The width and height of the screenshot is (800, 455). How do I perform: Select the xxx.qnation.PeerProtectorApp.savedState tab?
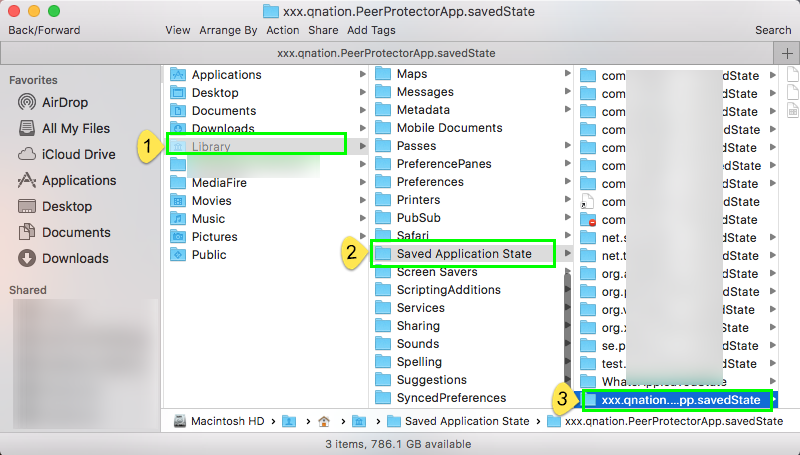point(386,53)
